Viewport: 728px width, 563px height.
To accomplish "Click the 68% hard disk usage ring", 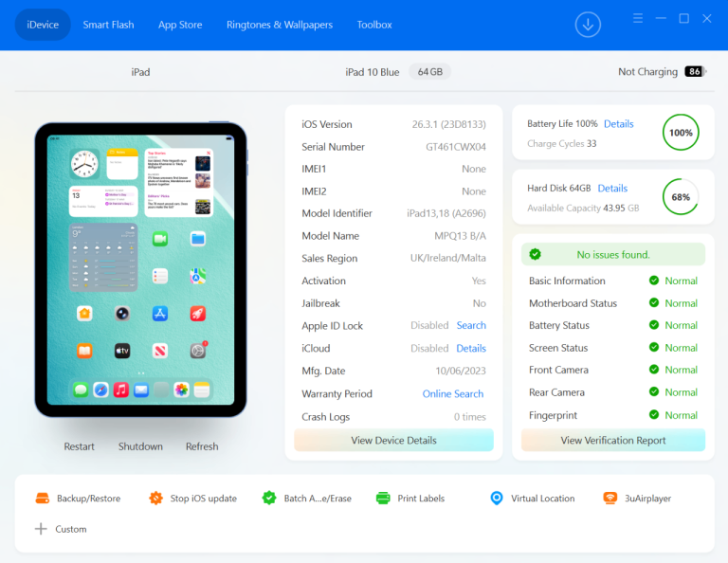I will [x=681, y=197].
